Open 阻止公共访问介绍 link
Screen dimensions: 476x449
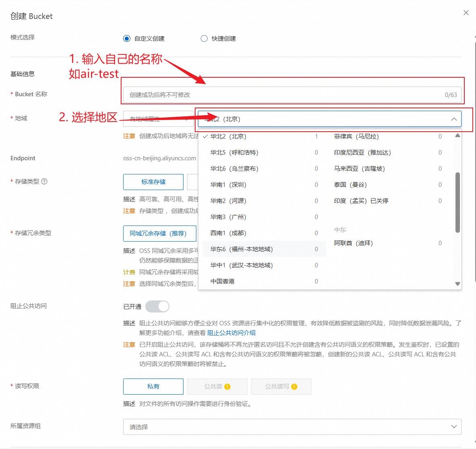[231, 333]
